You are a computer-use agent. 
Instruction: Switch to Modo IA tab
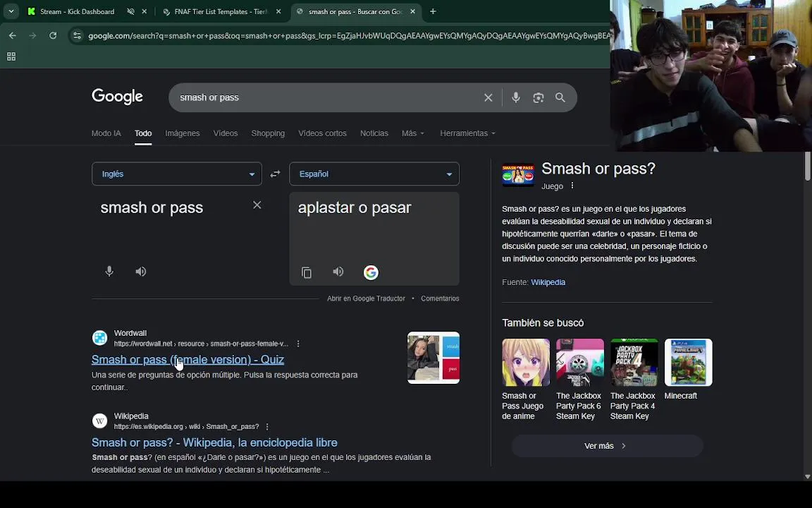(x=106, y=133)
